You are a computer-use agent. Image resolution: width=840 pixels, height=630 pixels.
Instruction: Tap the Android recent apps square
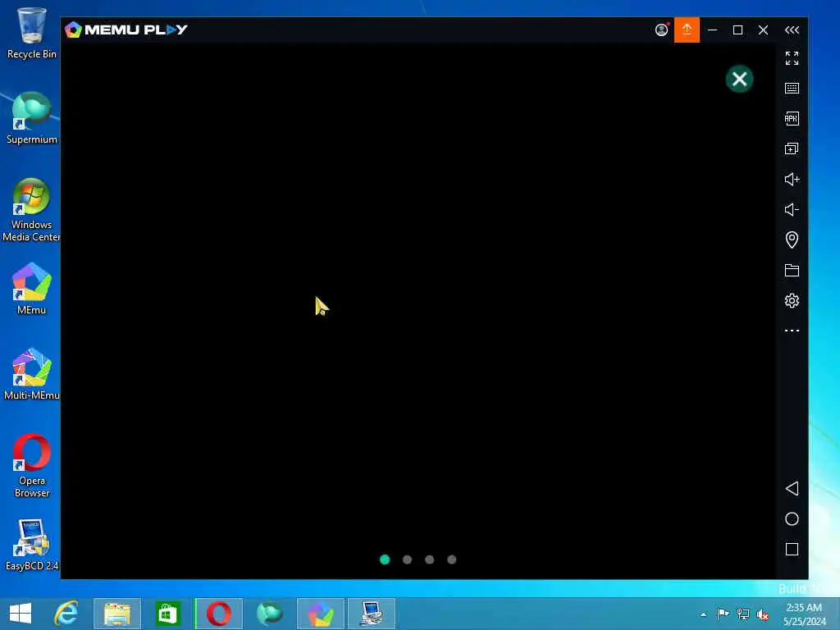click(792, 549)
